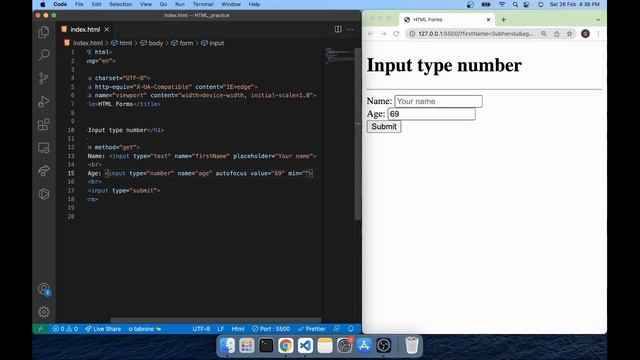Open a new browser tab

504,20
